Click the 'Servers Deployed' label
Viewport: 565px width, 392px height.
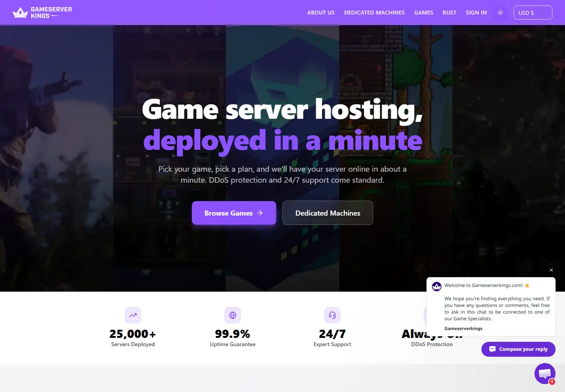point(133,344)
